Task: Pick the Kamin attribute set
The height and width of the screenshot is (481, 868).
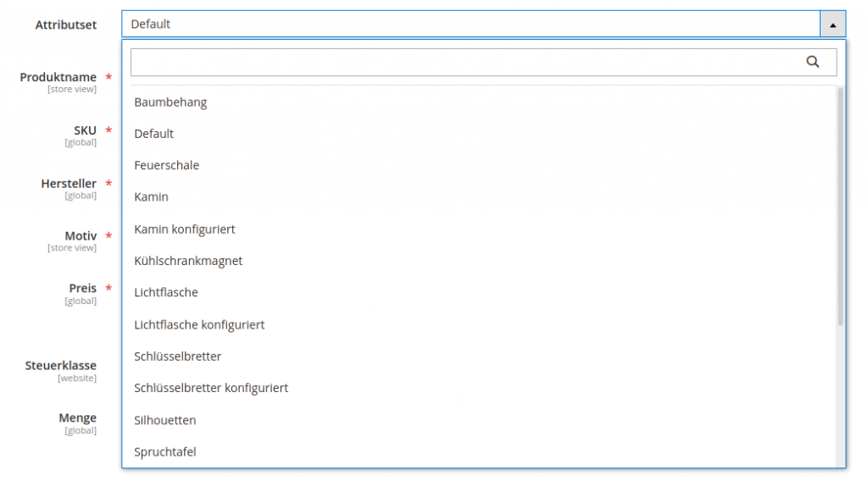Action: 152,197
